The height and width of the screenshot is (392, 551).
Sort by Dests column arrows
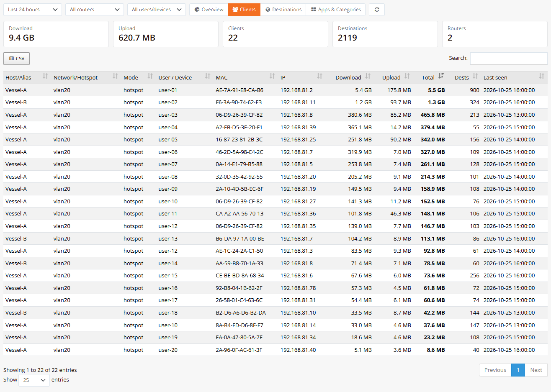(x=476, y=76)
